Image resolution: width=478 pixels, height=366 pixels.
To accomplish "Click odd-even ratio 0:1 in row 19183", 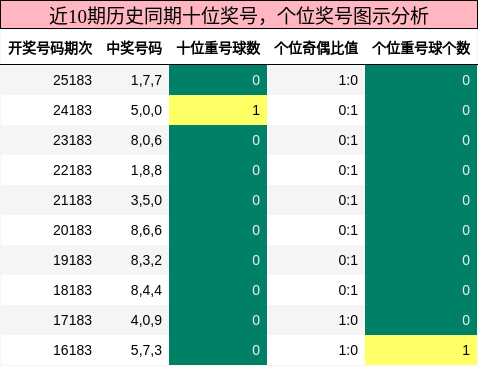I will pos(348,260).
